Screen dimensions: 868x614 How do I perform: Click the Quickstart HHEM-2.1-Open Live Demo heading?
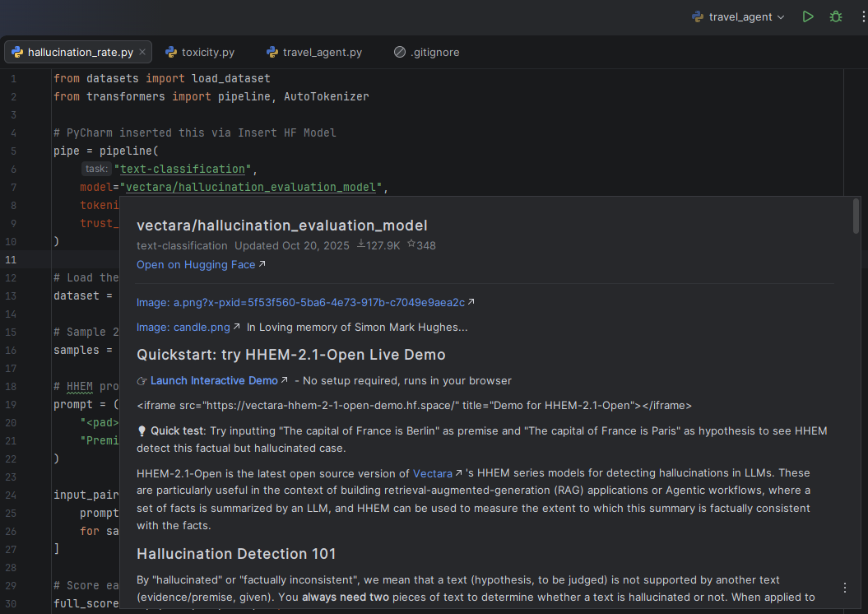click(x=291, y=355)
